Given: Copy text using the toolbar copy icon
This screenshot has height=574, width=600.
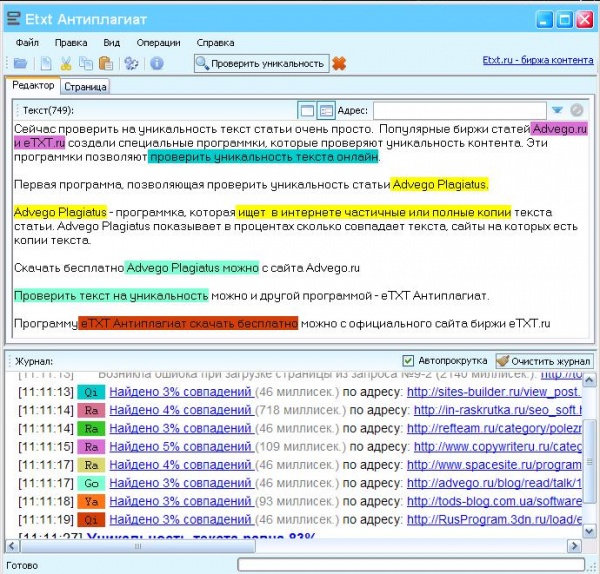Looking at the screenshot, I should click(86, 63).
